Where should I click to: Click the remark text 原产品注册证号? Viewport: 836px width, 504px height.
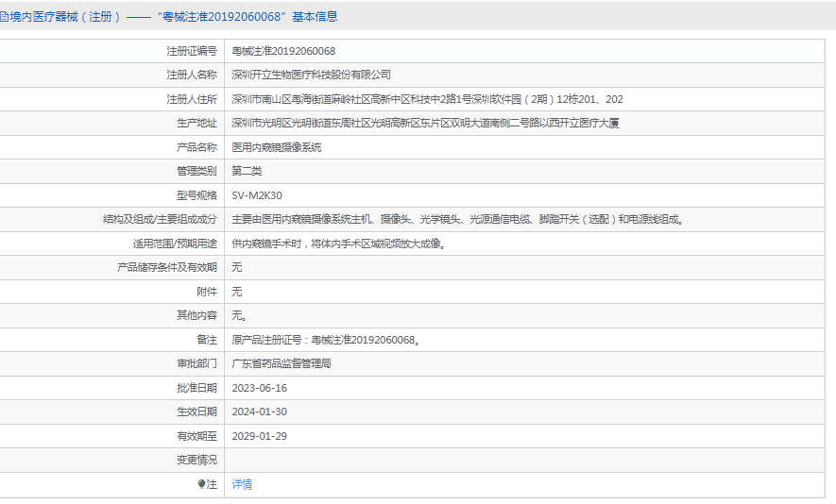pos(326,340)
